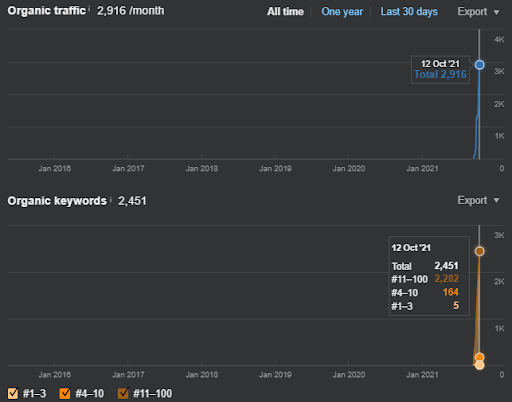Open the Organic keywords Export dropdown
Viewport: 512px width, 402px height.
(478, 200)
